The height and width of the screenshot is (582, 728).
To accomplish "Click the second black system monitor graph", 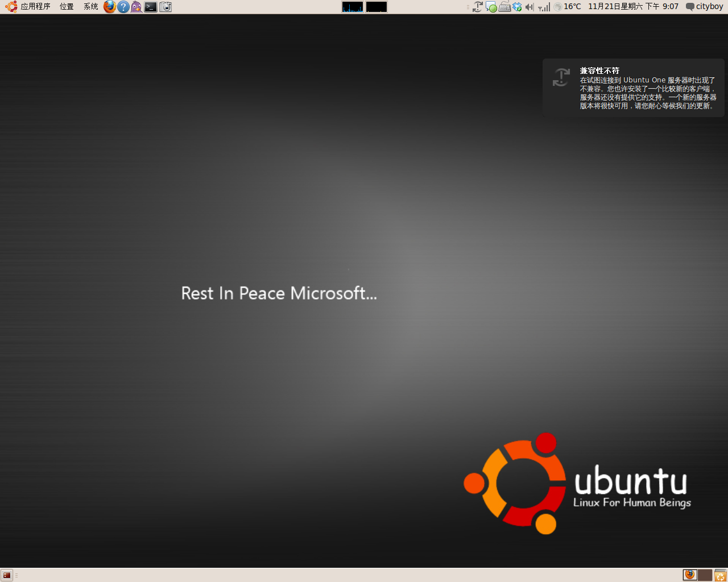I will pos(377,7).
